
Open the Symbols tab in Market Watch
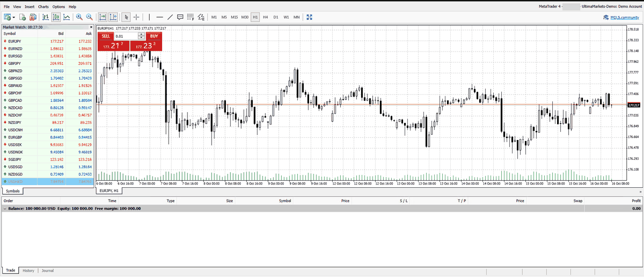coord(13,191)
